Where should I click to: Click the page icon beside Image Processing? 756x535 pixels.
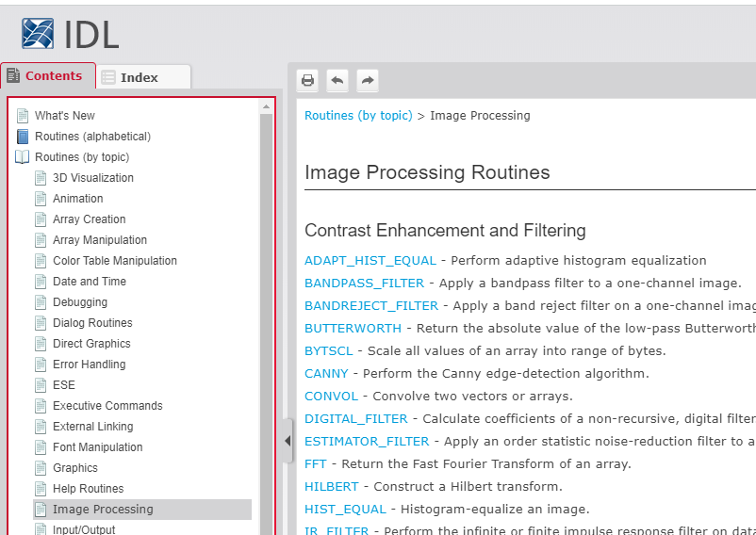[41, 509]
